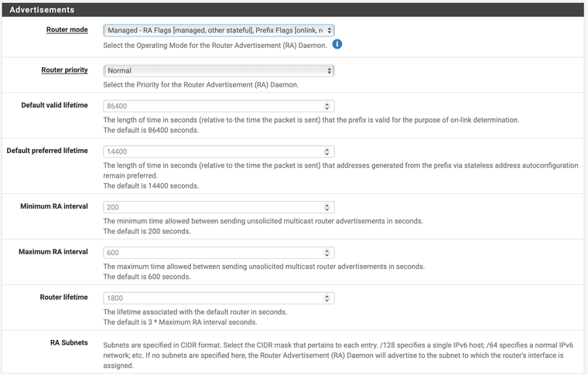Click text 'The default is 200 seconds.'
588x374 pixels.
click(x=147, y=231)
